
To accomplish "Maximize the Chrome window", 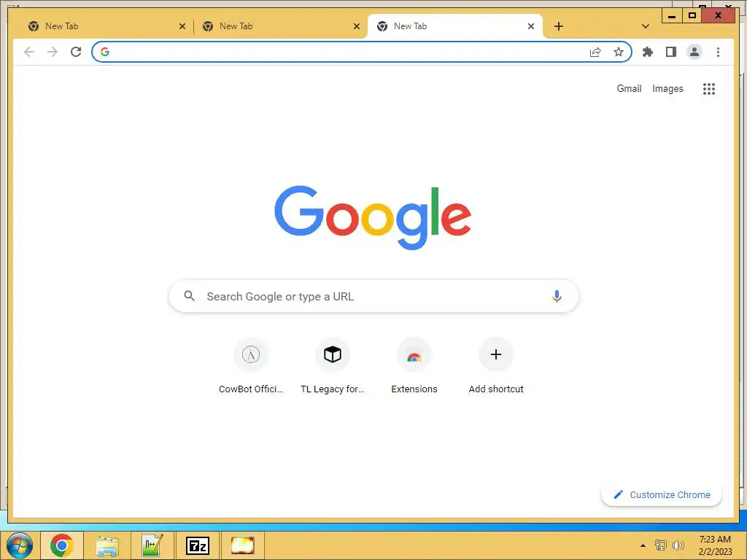I will 692,16.
